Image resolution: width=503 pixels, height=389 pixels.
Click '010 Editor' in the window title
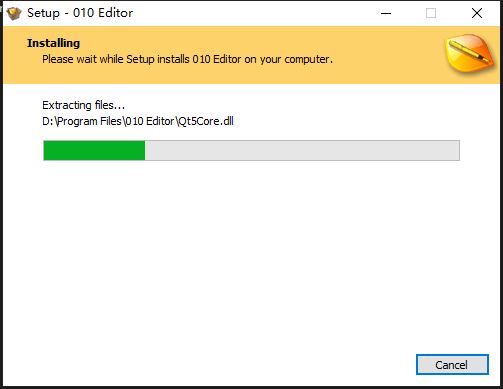pyautogui.click(x=103, y=13)
